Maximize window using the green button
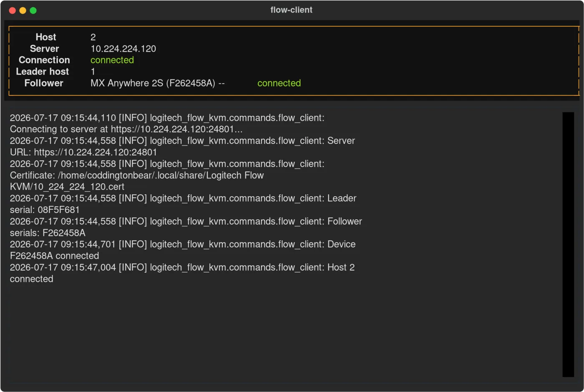 [x=33, y=10]
